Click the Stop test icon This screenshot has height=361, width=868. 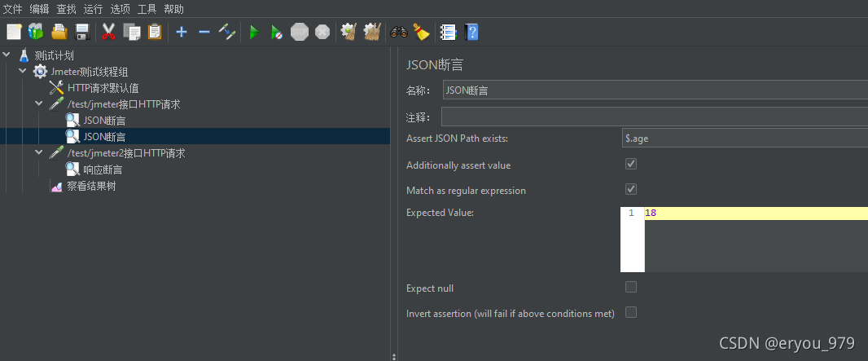click(300, 32)
